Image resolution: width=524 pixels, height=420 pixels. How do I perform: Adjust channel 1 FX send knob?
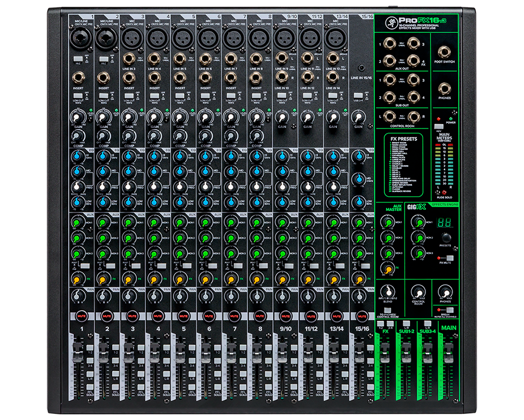(x=77, y=279)
